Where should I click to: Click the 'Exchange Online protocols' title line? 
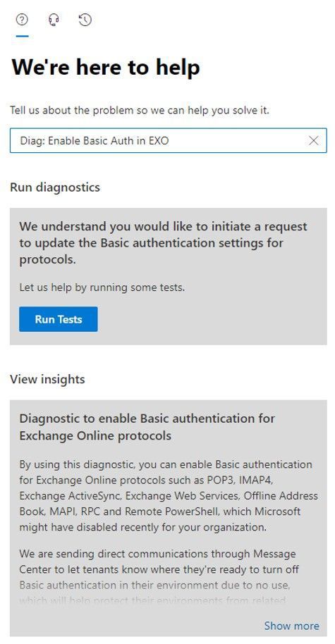[95, 435]
